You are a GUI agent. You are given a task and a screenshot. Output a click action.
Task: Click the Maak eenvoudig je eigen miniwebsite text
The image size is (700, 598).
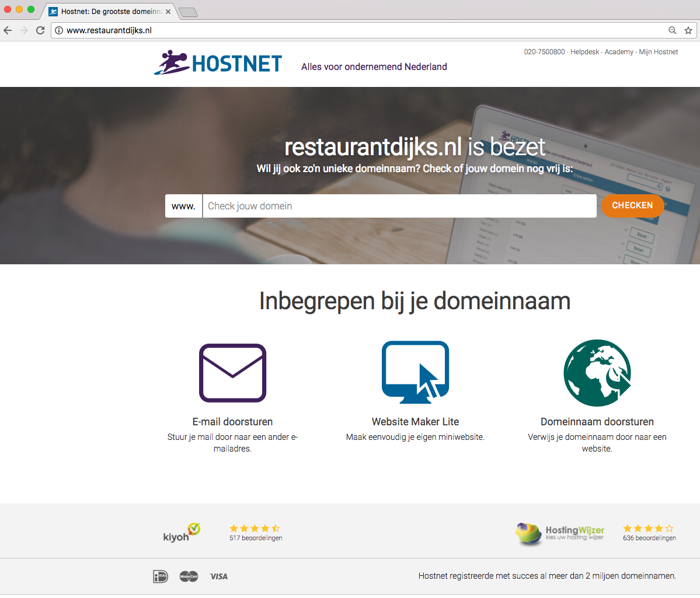tap(415, 438)
